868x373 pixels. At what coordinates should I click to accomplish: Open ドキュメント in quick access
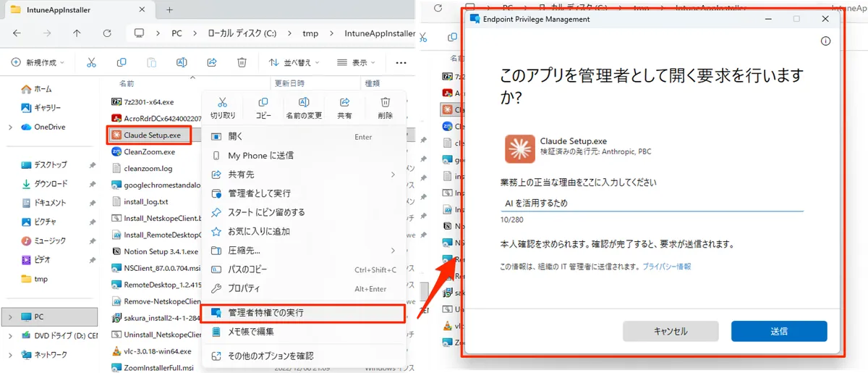pyautogui.click(x=43, y=203)
